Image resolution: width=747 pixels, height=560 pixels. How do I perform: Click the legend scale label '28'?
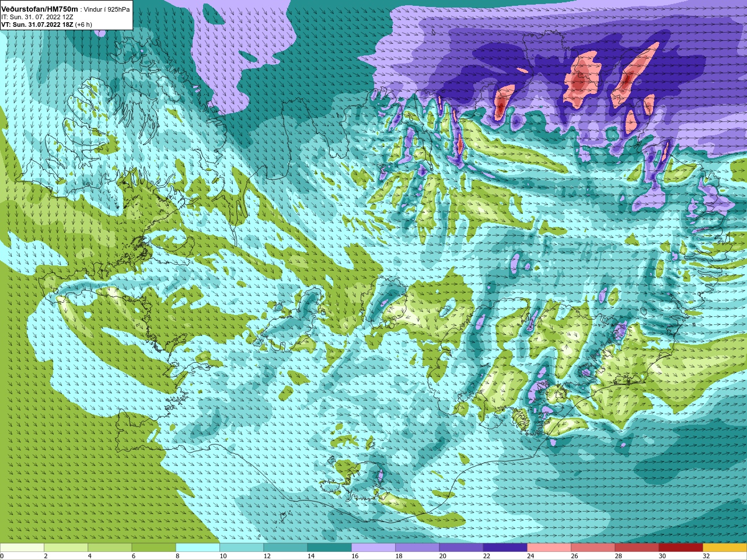pyautogui.click(x=618, y=556)
